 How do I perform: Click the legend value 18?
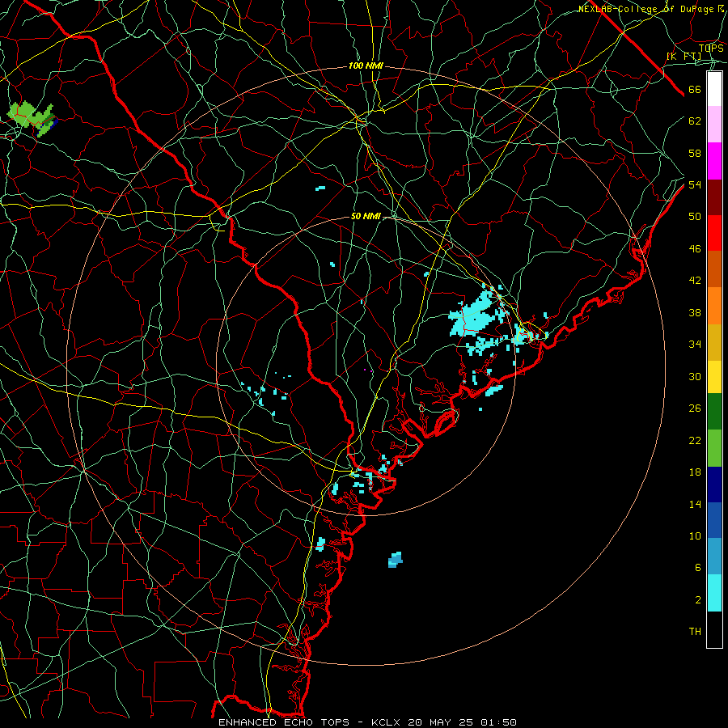(695, 472)
